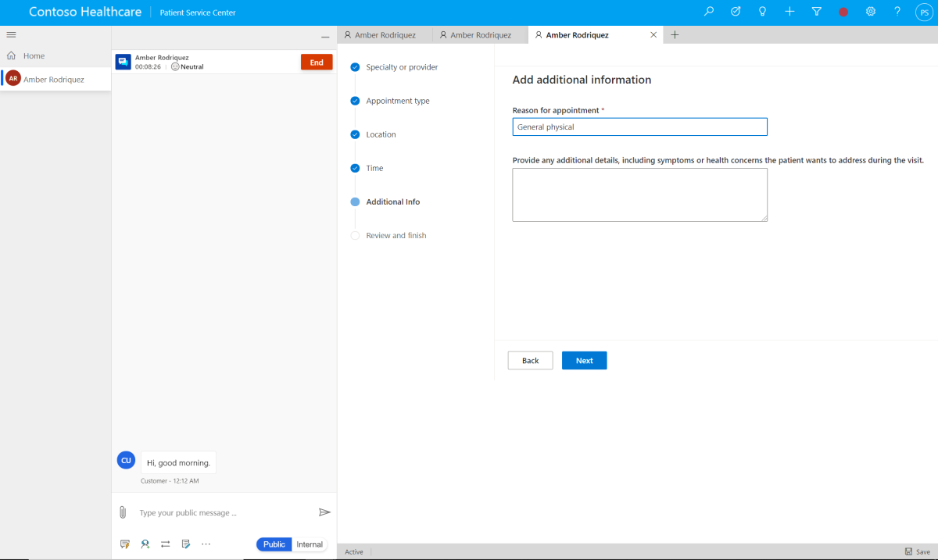Add a new tab with plus icon
938x560 pixels.
click(675, 35)
